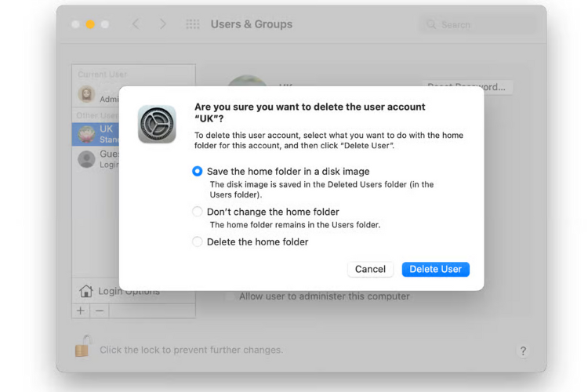588x392 pixels.
Task: Go back with the left chevron
Action: tap(136, 24)
